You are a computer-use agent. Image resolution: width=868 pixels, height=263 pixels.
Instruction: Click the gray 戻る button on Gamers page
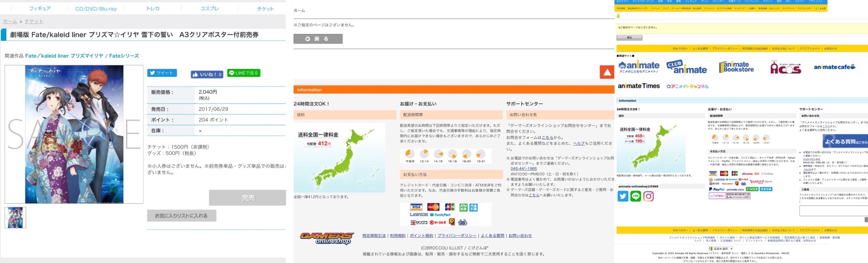point(318,39)
